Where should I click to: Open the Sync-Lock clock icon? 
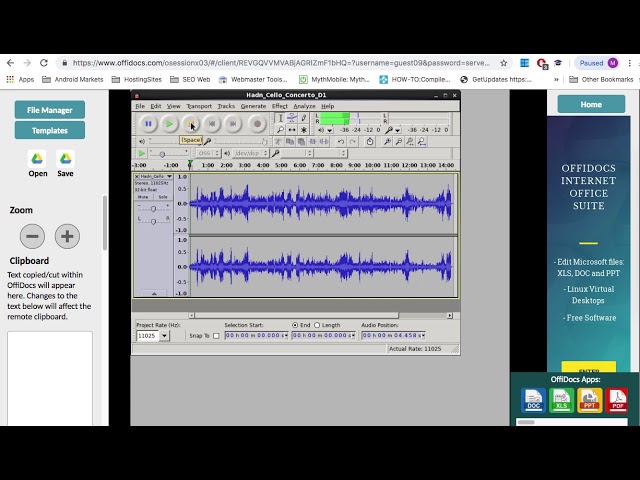[x=370, y=142]
